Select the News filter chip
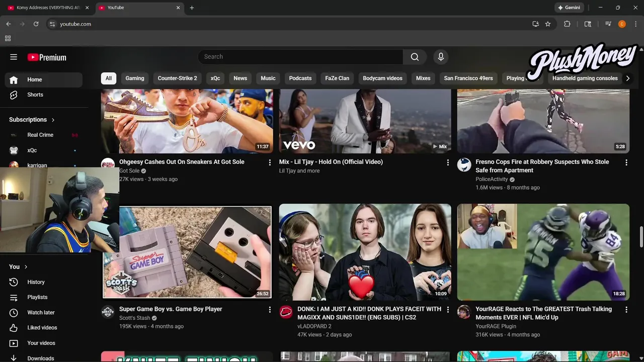This screenshot has height=362, width=644. pyautogui.click(x=240, y=78)
